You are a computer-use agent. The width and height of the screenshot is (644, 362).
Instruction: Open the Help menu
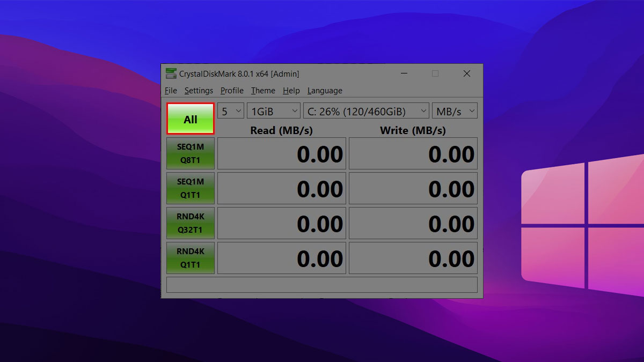point(291,91)
